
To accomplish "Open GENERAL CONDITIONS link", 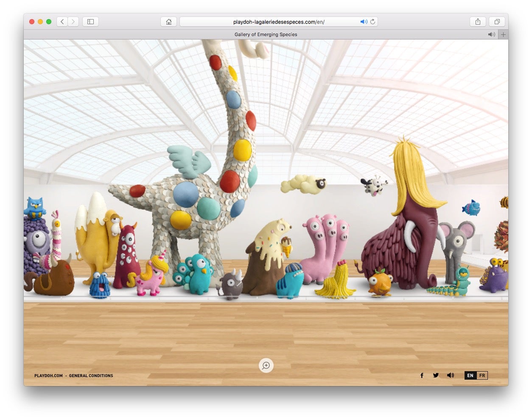I will [x=91, y=376].
